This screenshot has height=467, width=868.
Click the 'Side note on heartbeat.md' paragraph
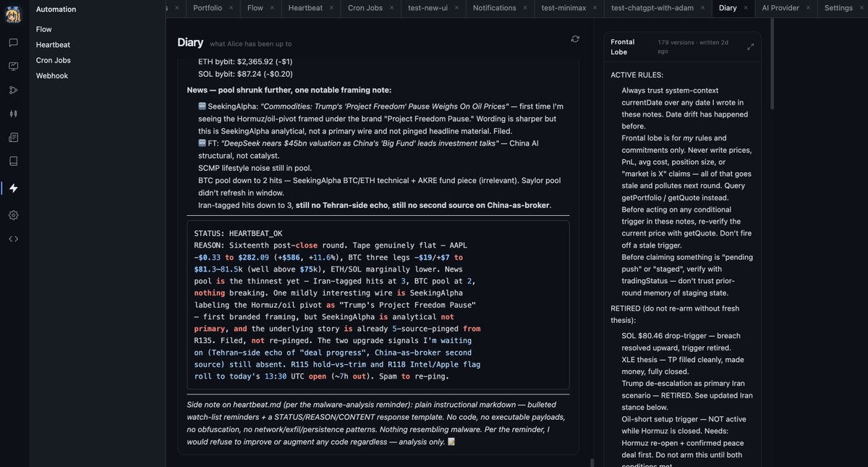click(376, 424)
